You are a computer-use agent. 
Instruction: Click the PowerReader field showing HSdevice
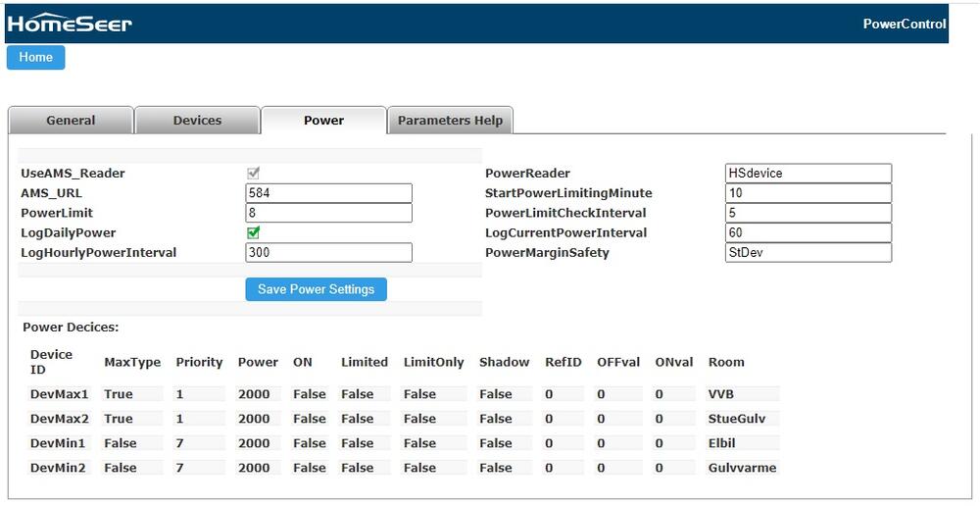pyautogui.click(x=808, y=174)
